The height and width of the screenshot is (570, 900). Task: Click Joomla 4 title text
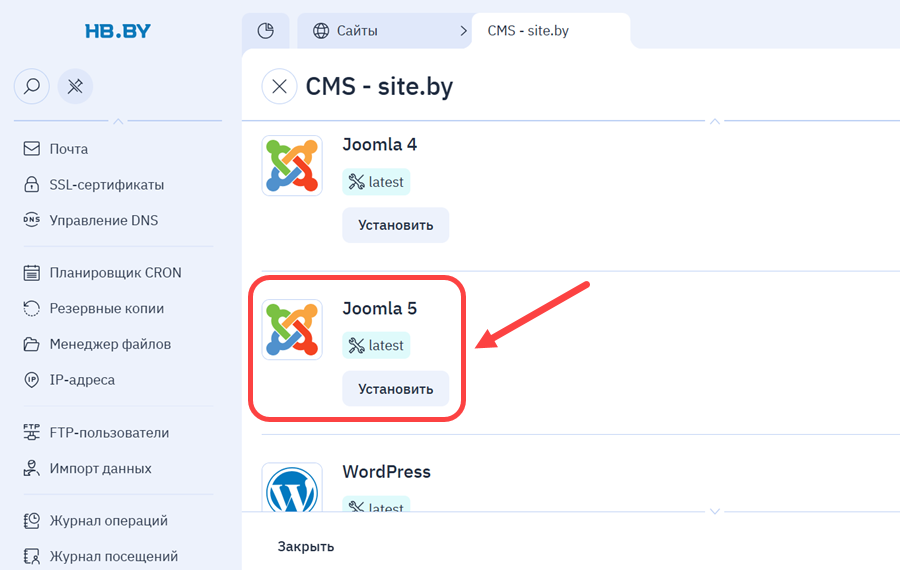coord(379,145)
